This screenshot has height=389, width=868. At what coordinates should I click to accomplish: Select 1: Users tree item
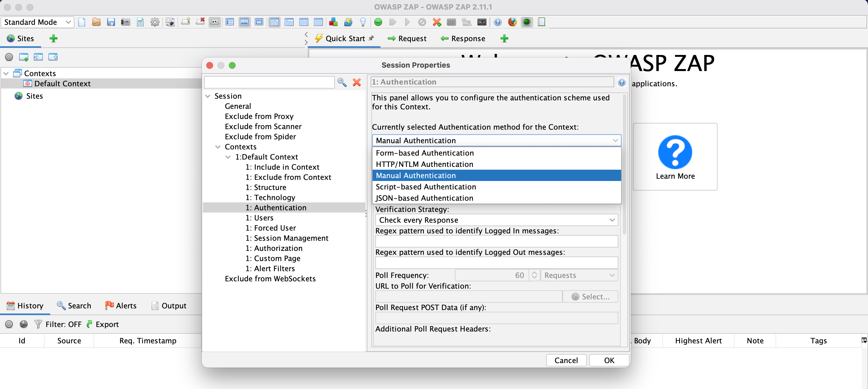pos(259,218)
